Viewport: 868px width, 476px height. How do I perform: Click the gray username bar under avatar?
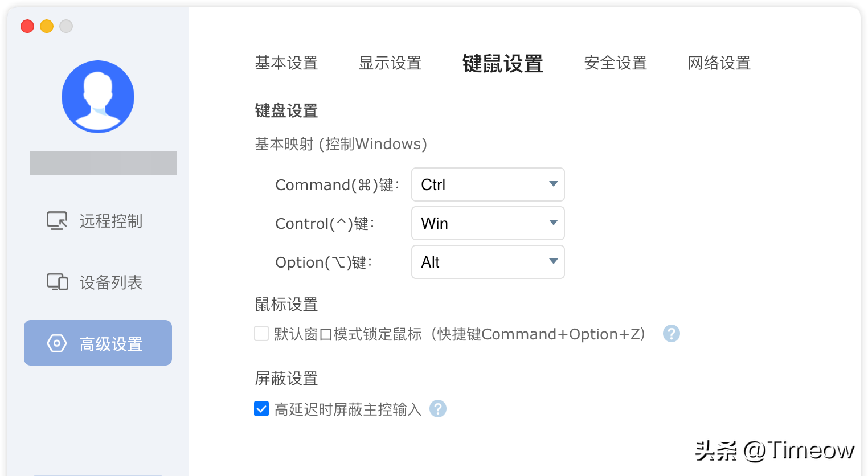104,163
